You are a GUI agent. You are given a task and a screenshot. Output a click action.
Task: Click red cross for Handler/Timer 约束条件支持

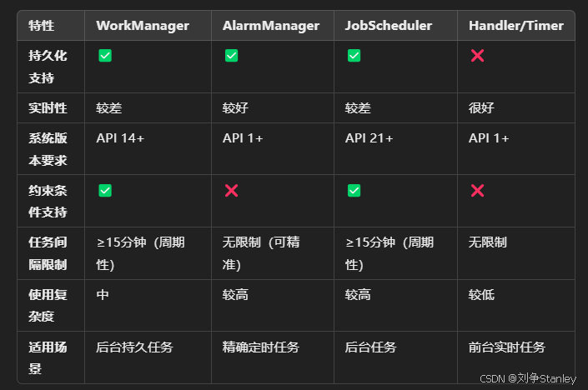[x=477, y=190]
